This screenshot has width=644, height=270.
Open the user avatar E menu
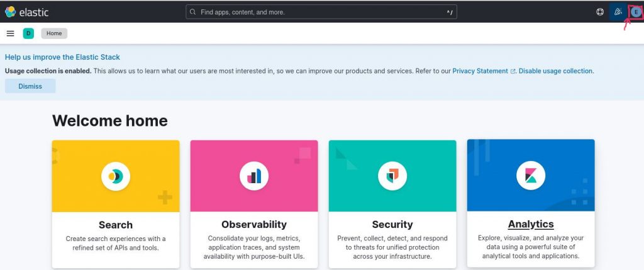(x=636, y=13)
